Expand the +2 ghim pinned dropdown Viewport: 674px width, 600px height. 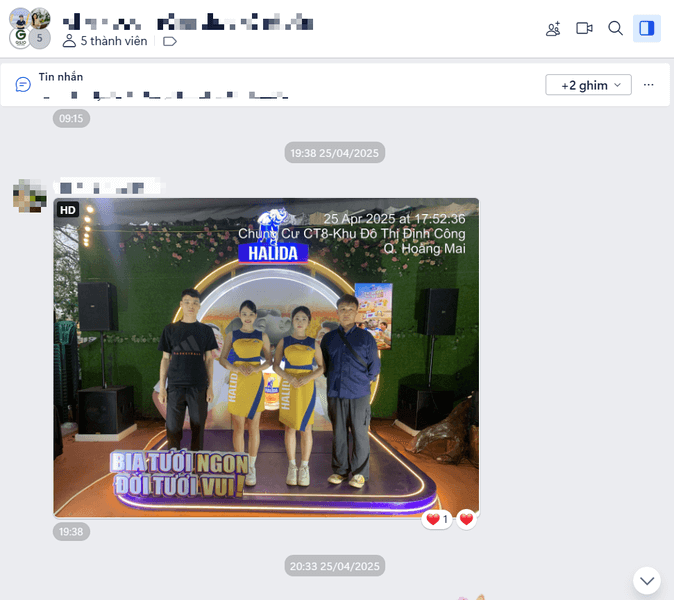tap(588, 85)
